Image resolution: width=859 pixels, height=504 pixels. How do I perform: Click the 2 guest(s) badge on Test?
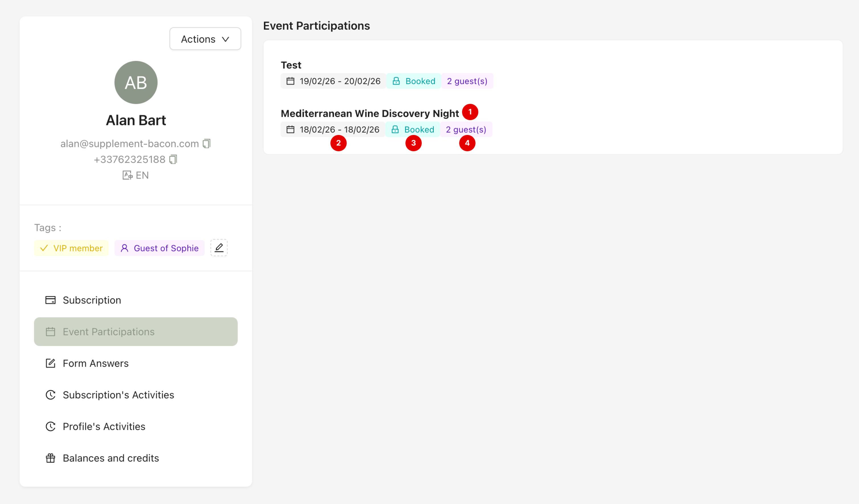(467, 81)
